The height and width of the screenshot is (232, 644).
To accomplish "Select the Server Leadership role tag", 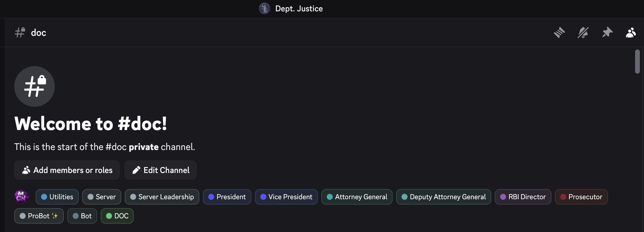I will [x=162, y=197].
